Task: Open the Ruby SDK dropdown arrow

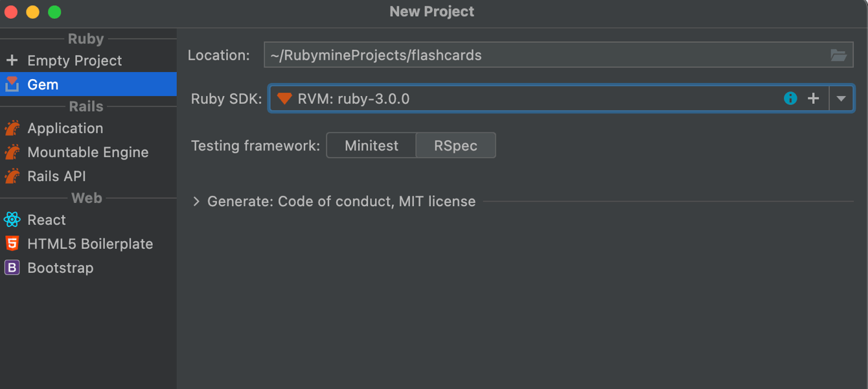Action: point(841,99)
